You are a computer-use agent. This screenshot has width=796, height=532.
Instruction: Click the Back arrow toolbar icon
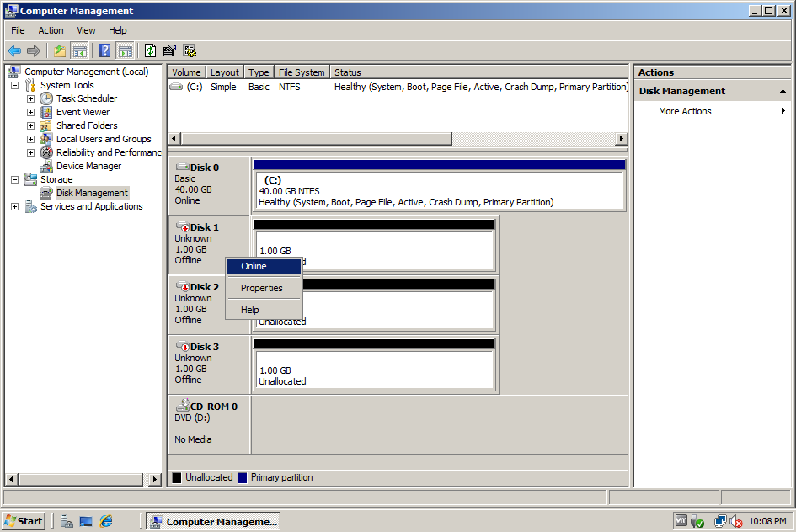(14, 51)
